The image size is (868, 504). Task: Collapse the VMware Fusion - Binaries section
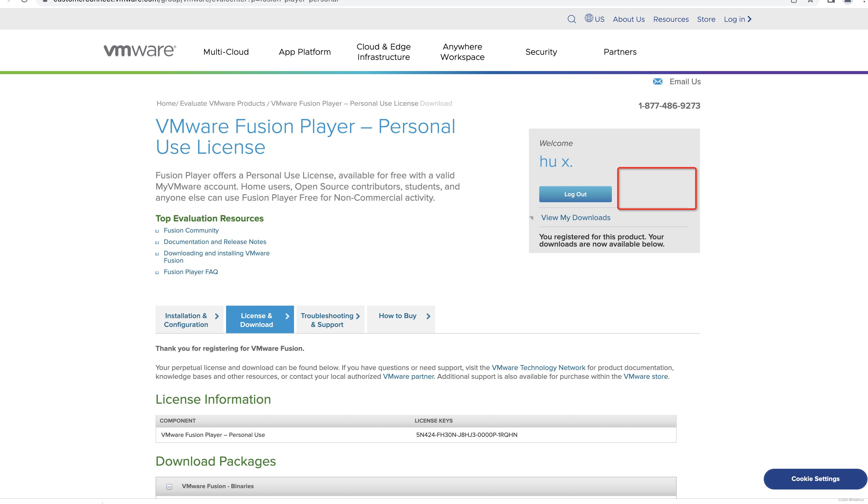[169, 486]
